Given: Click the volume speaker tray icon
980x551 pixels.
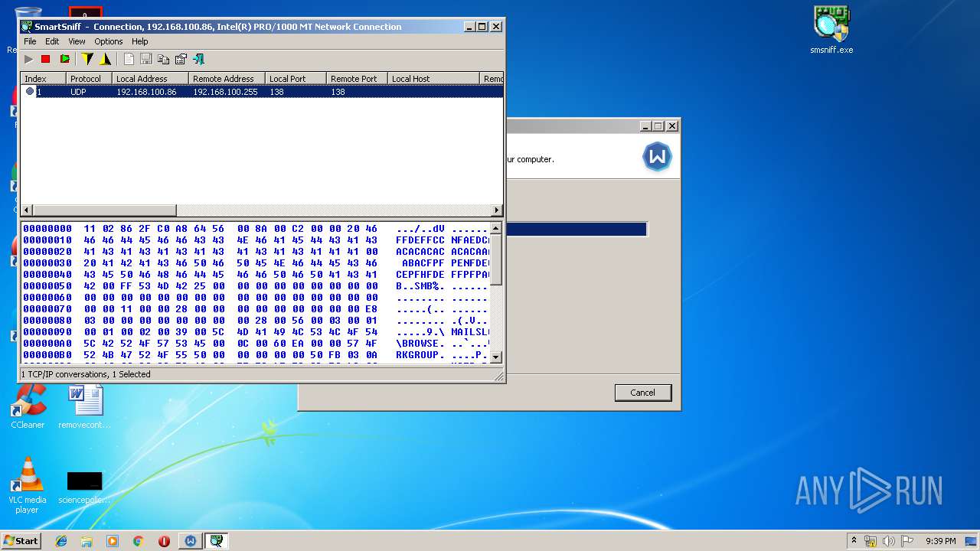Looking at the screenshot, I should click(889, 541).
